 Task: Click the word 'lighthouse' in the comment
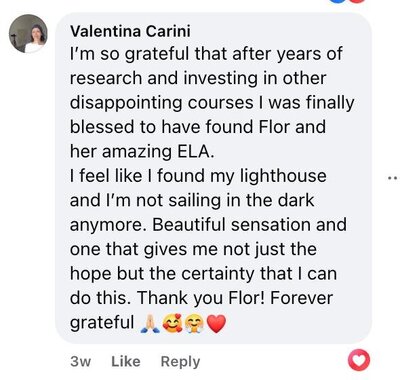click(283, 176)
